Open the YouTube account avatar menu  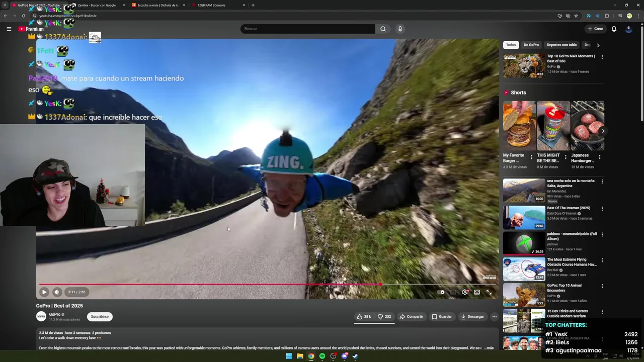(628, 29)
